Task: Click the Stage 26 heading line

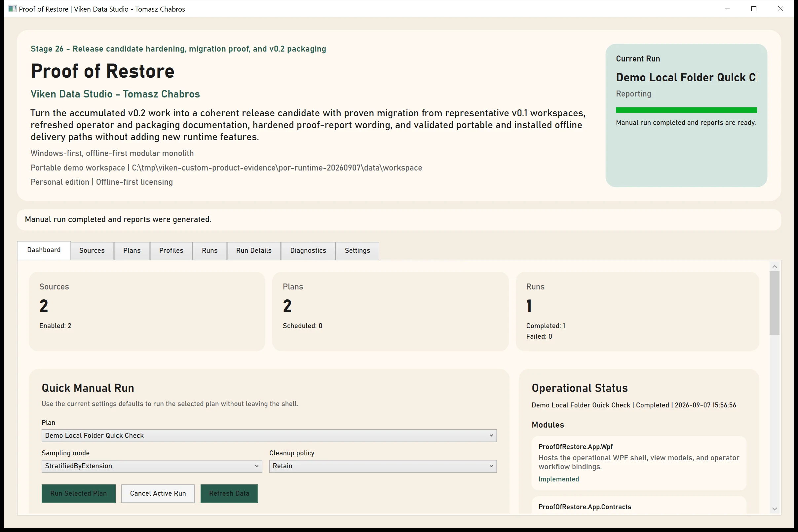Action: click(x=178, y=49)
